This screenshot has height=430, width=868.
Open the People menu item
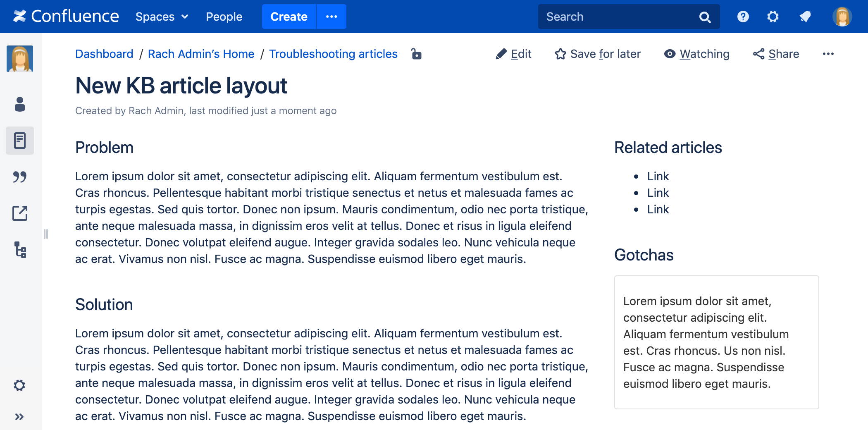[224, 17]
